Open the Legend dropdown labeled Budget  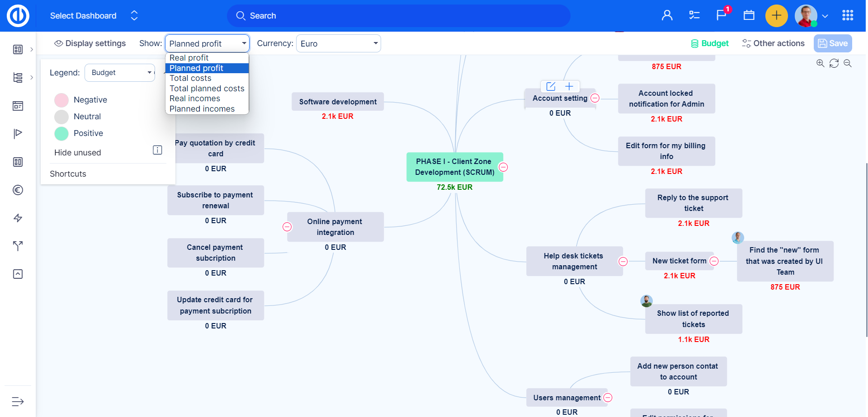[x=119, y=72]
